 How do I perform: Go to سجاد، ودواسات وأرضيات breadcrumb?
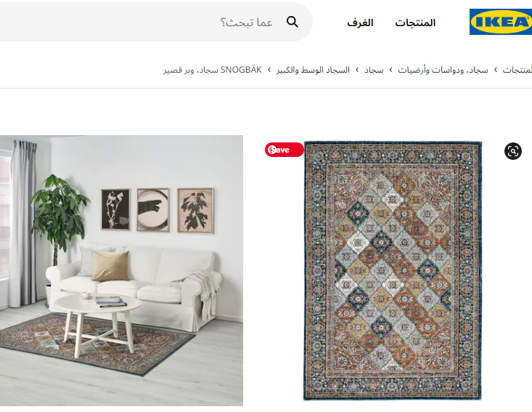[443, 70]
